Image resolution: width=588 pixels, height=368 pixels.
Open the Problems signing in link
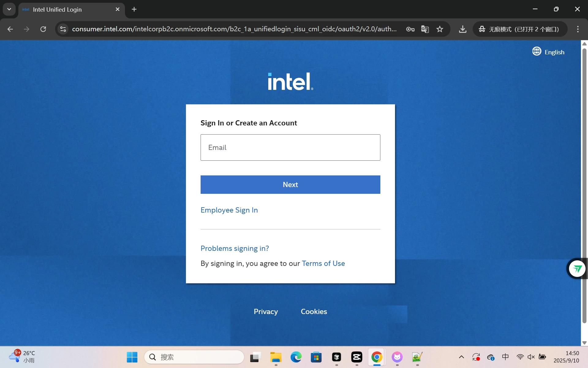pyautogui.click(x=235, y=248)
